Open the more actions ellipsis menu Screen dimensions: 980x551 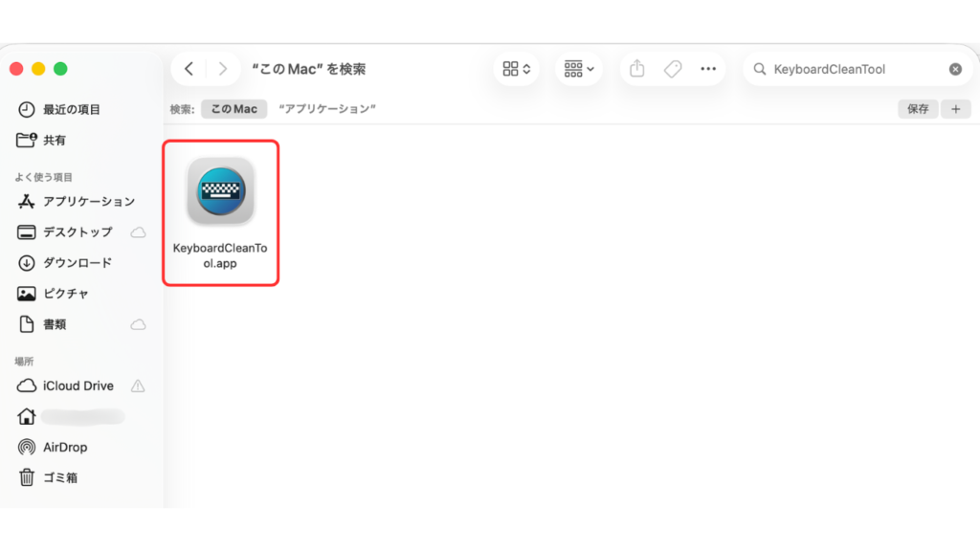(708, 69)
